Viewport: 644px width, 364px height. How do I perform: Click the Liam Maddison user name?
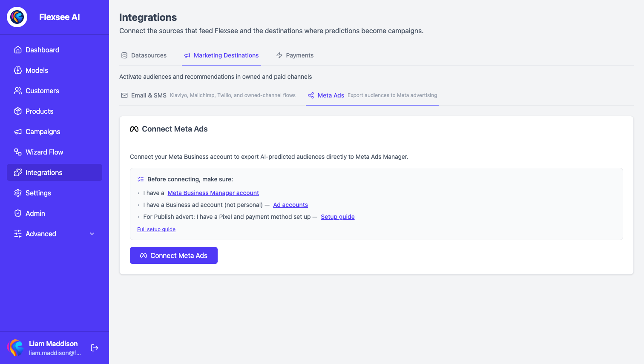(x=53, y=344)
